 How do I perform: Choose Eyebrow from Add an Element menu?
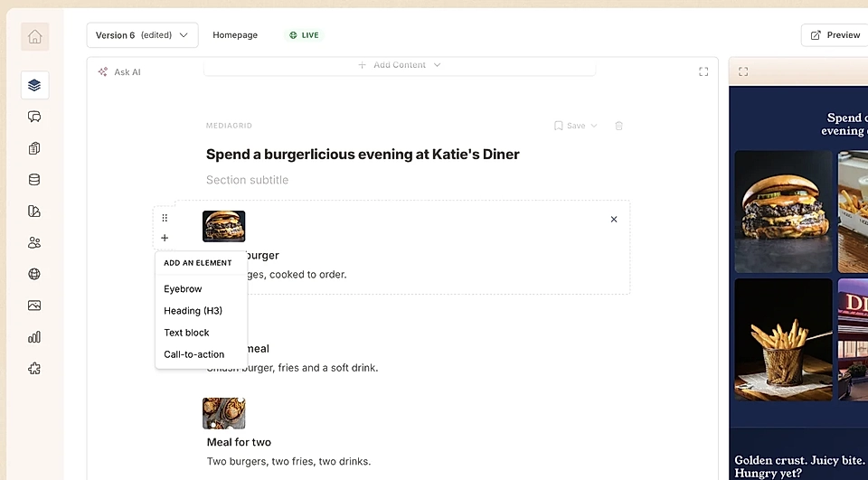pyautogui.click(x=183, y=289)
